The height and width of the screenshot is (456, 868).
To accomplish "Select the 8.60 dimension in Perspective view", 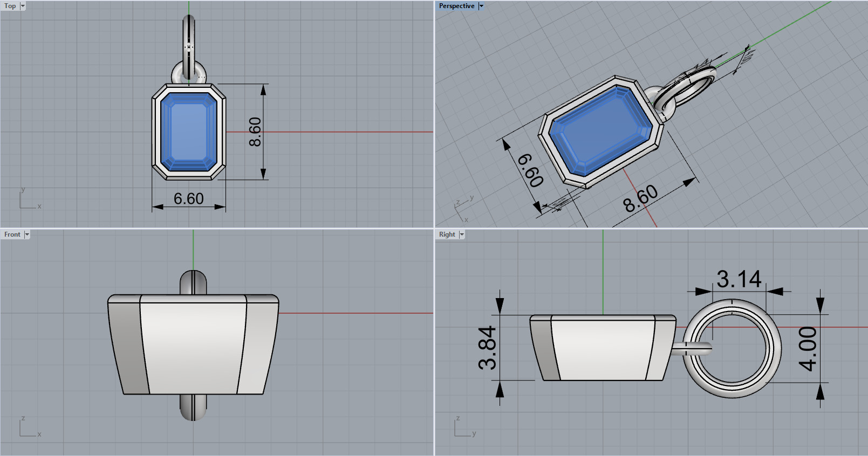I will [640, 198].
